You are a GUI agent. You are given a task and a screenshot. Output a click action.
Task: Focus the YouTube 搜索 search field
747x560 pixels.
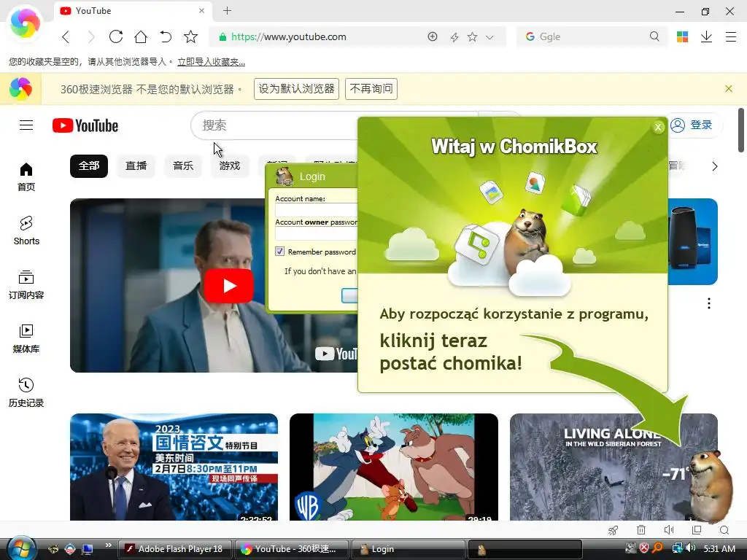274,125
